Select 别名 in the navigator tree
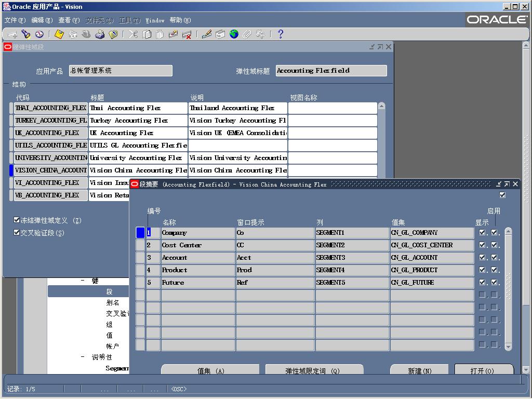Screen dimensions: 532x399 pyautogui.click(x=113, y=302)
